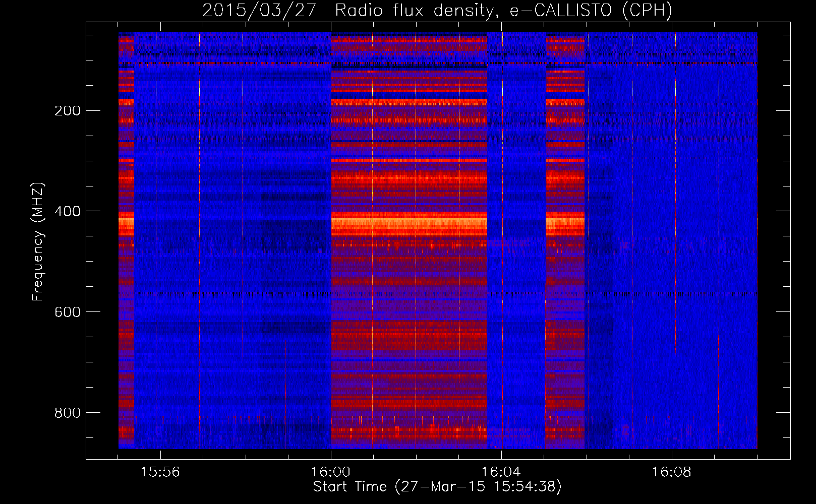
Task: Select the 800 frequency tick label
Action: pyautogui.click(x=68, y=413)
